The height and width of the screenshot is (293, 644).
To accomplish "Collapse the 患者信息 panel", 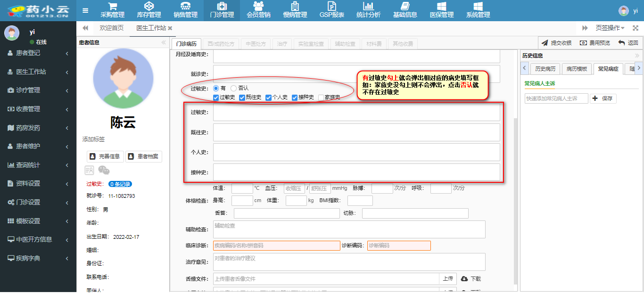I will [164, 42].
